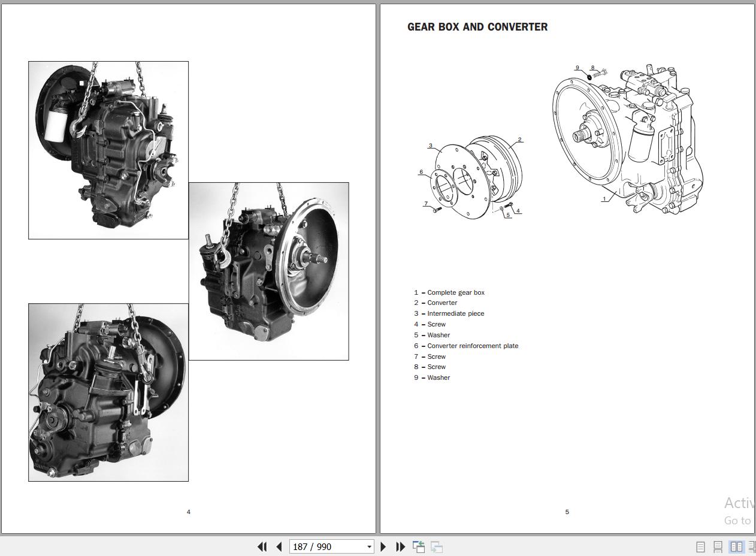Screen dimensions: 756x556
Task: Click the middle gearbox photo with bell housing
Action: coord(268,271)
